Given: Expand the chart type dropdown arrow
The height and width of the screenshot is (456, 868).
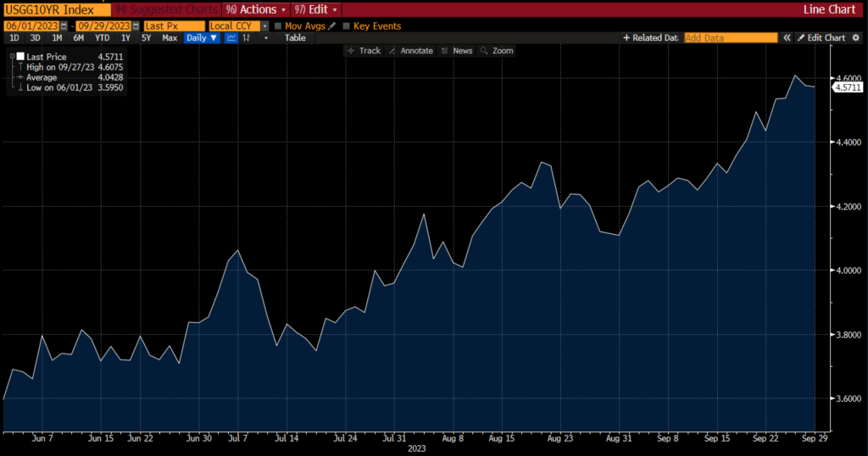Looking at the screenshot, I should click(266, 38).
